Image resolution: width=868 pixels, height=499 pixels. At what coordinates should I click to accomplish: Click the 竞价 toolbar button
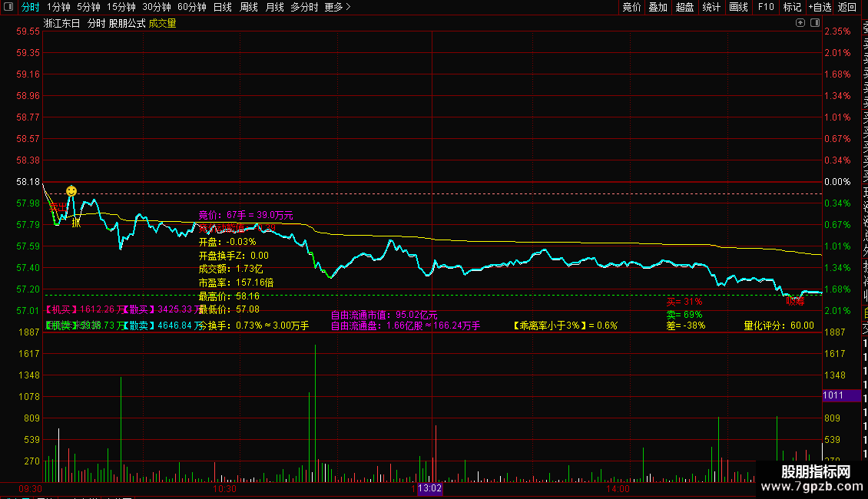(631, 7)
